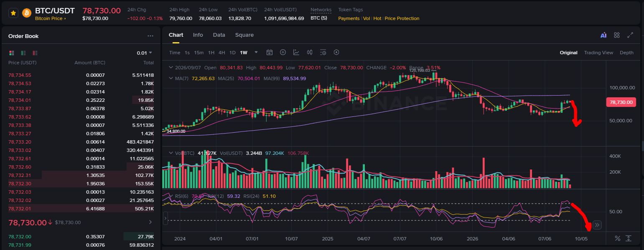
Task: Click the add (plus circle) chart tool
Action: click(283, 53)
